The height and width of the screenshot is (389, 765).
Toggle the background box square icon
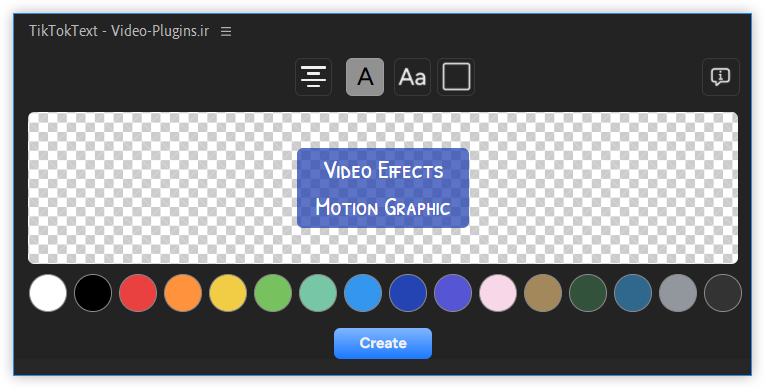[x=456, y=77]
